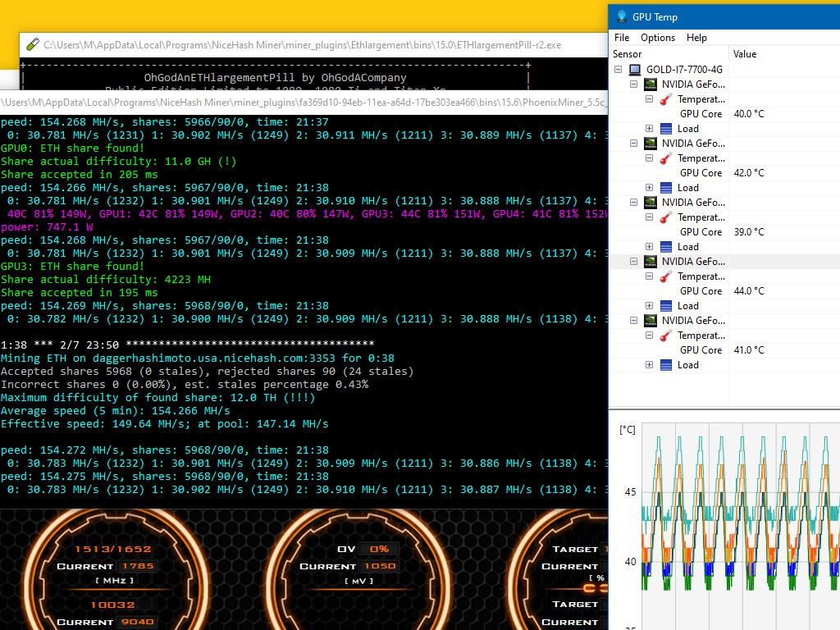The width and height of the screenshot is (840, 630).
Task: Collapse the GOLD-I7-7700-4G computer node
Action: click(x=619, y=69)
